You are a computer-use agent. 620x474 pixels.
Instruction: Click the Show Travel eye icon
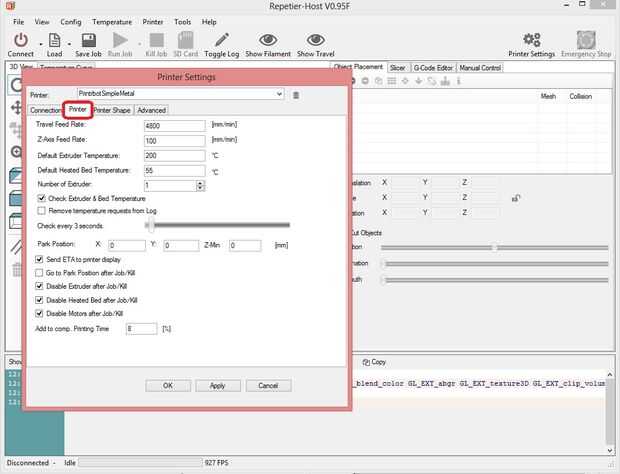pyautogui.click(x=316, y=40)
